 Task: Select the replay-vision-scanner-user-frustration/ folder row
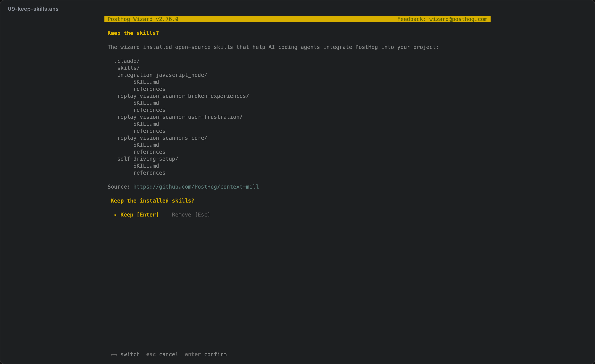click(180, 117)
